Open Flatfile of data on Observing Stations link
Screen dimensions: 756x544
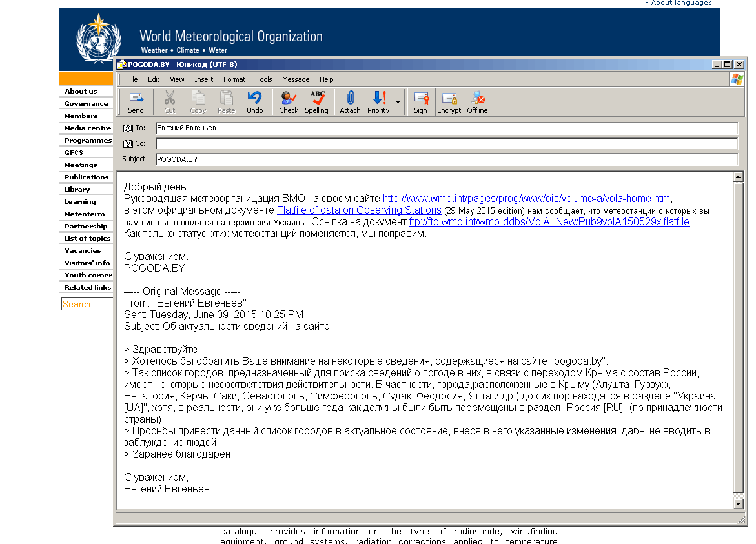click(x=359, y=210)
